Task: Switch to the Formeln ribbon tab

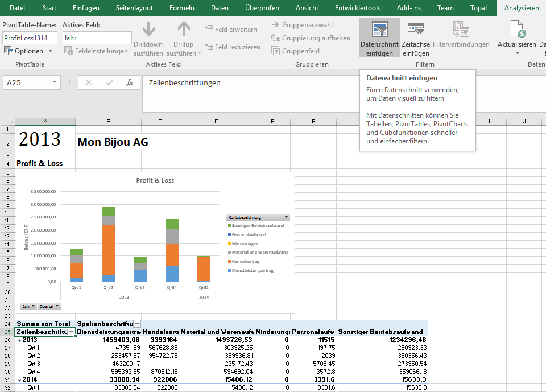Action: click(182, 8)
